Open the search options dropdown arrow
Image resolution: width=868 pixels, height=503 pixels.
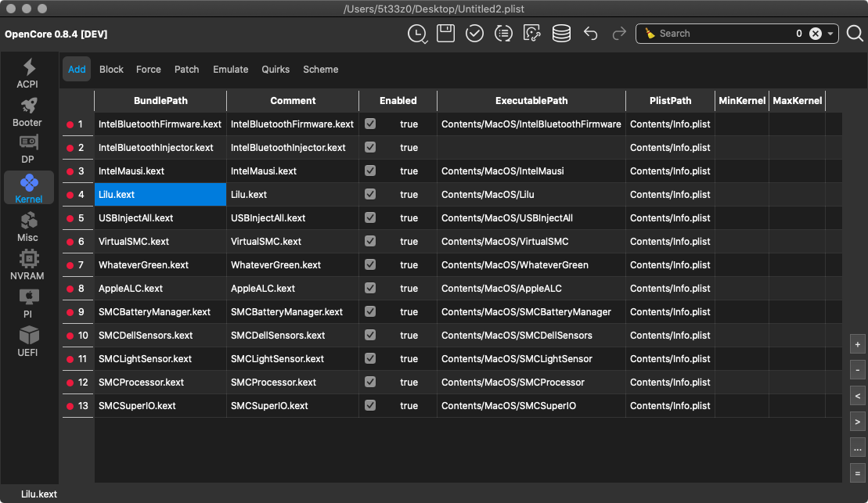830,34
